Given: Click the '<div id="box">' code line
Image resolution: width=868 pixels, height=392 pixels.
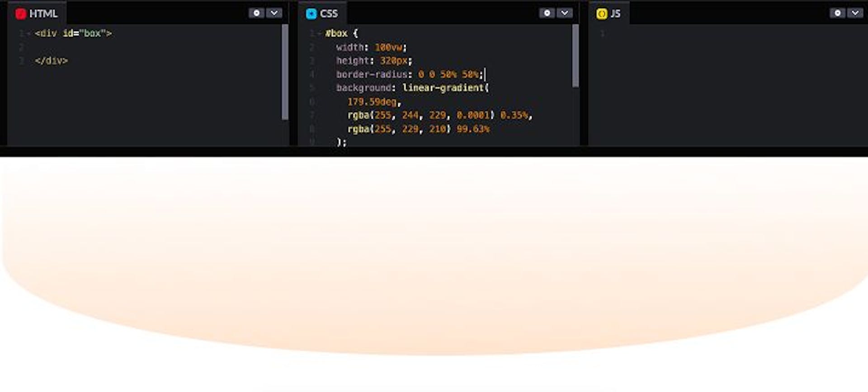Looking at the screenshot, I should pos(73,33).
